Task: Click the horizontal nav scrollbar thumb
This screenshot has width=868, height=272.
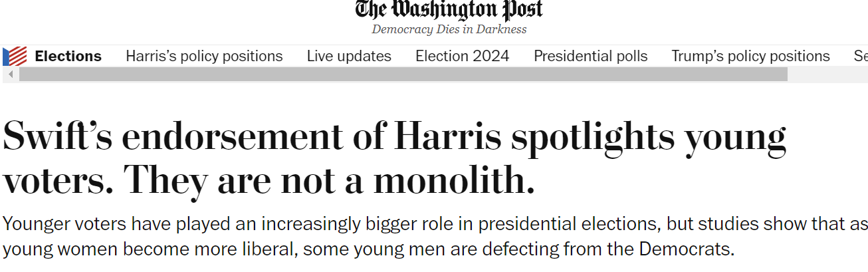Action: 403,74
